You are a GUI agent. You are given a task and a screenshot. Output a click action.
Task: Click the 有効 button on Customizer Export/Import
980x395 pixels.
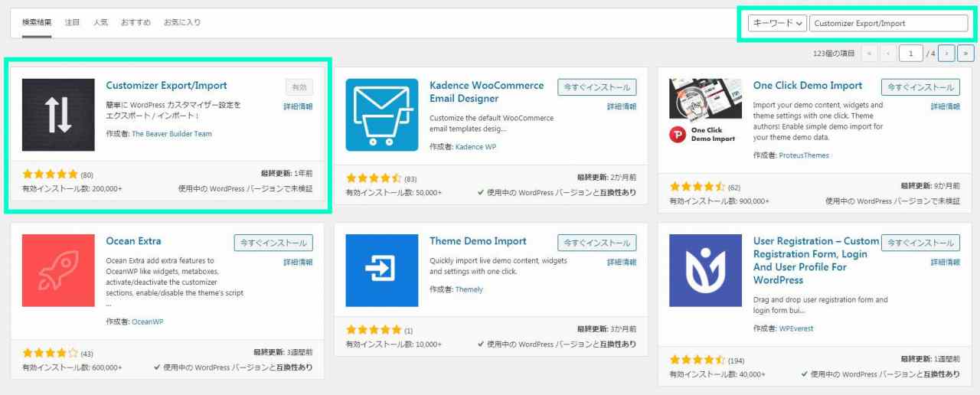(299, 87)
